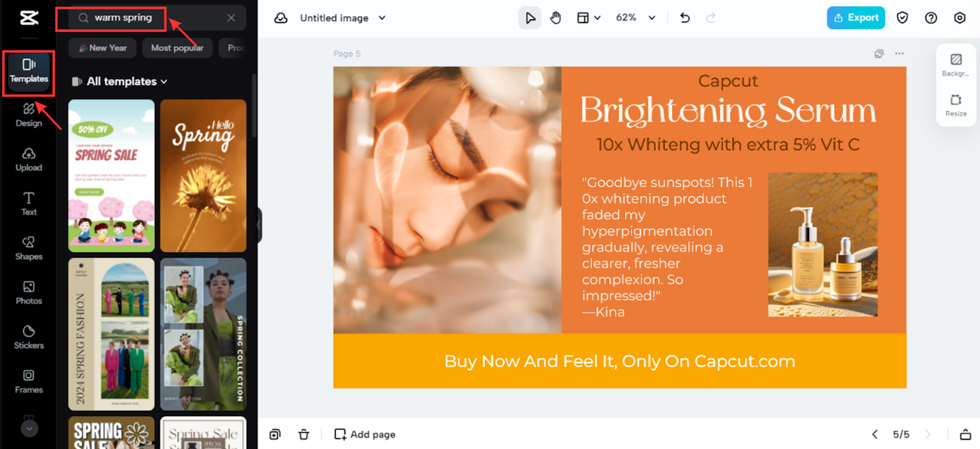
Task: Open the settings gear icon
Action: (x=959, y=18)
